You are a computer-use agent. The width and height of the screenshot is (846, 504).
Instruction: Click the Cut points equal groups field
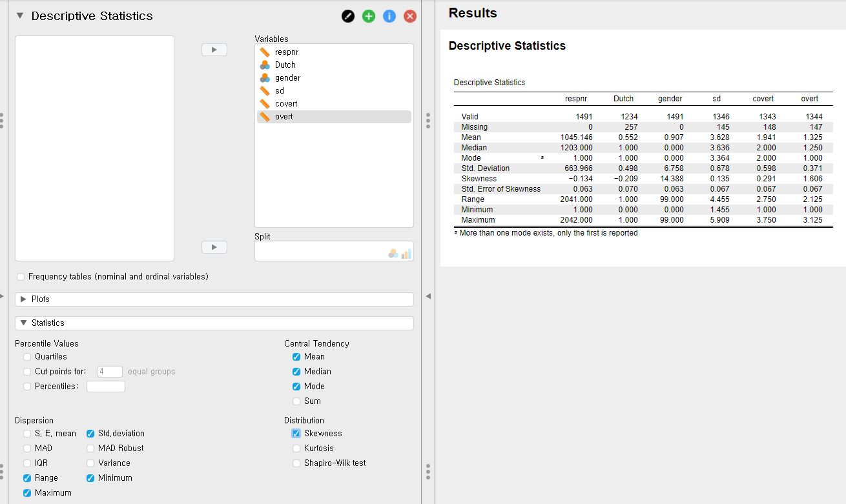pos(109,372)
